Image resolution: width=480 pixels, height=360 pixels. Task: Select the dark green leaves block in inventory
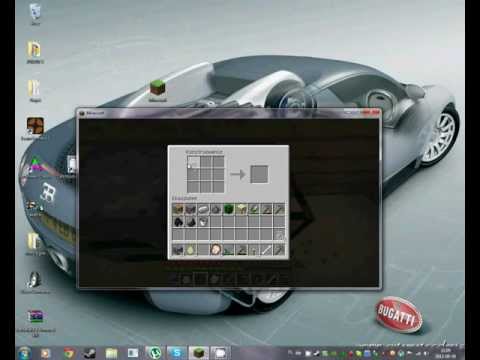(x=228, y=209)
